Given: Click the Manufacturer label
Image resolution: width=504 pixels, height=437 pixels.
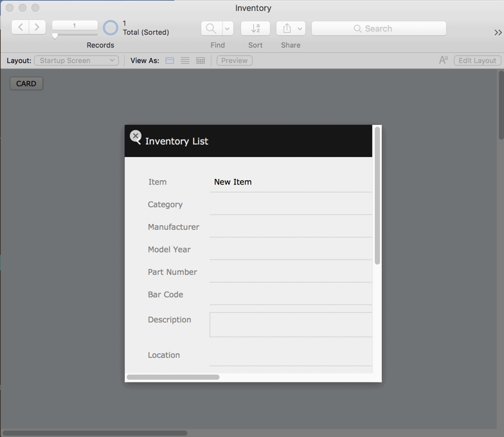Looking at the screenshot, I should [x=174, y=227].
